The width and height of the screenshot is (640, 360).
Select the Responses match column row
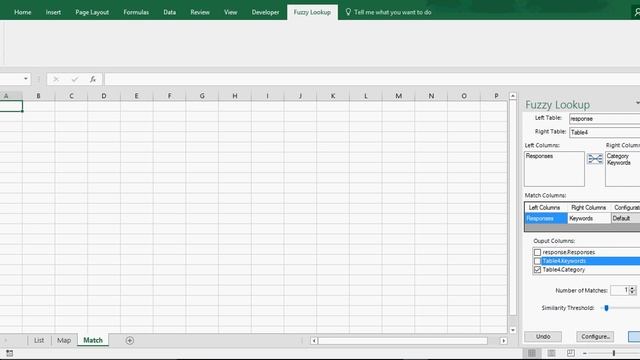546,218
